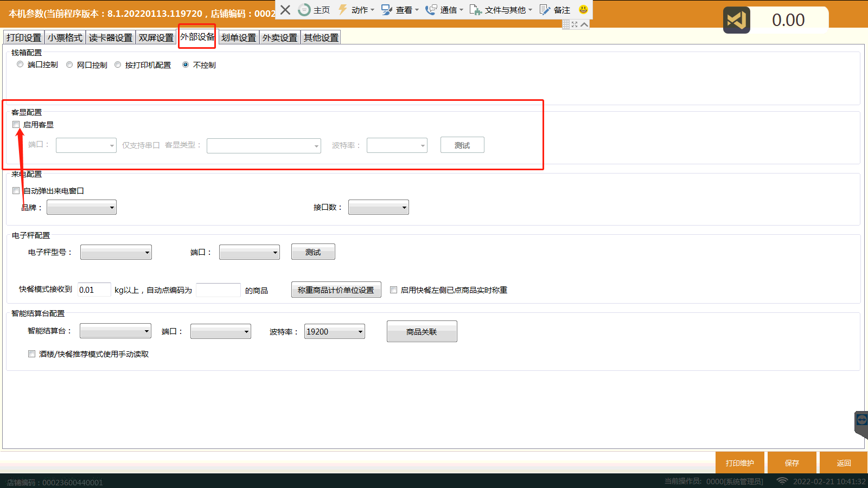The width and height of the screenshot is (868, 488).
Task: Click the 保存 button
Action: coord(792,463)
